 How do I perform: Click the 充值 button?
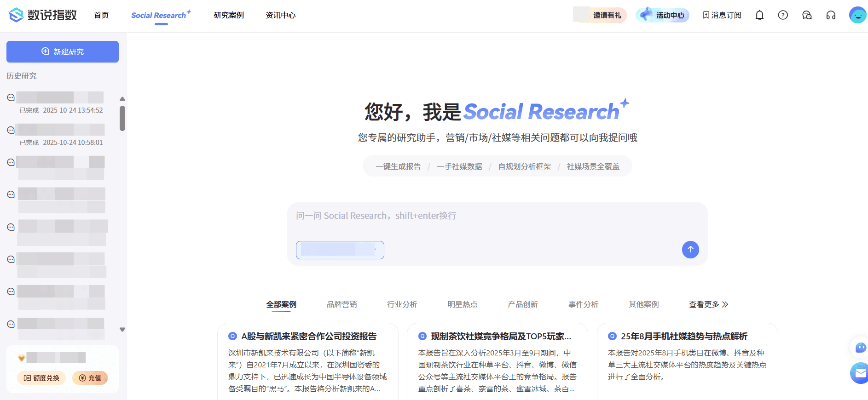[90, 378]
